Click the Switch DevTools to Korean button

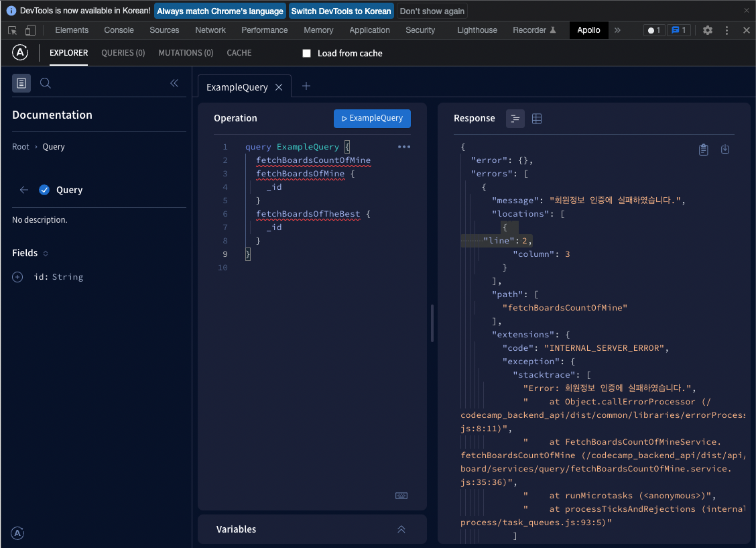tap(341, 11)
